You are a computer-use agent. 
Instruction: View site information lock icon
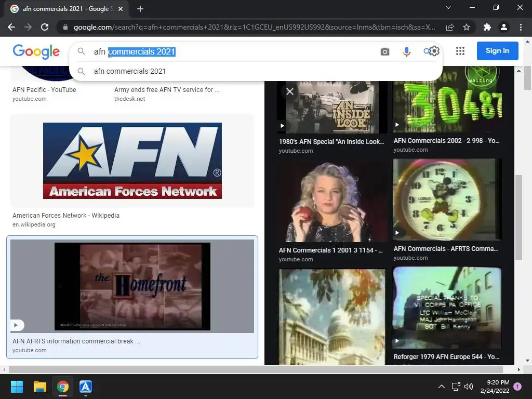pyautogui.click(x=65, y=27)
